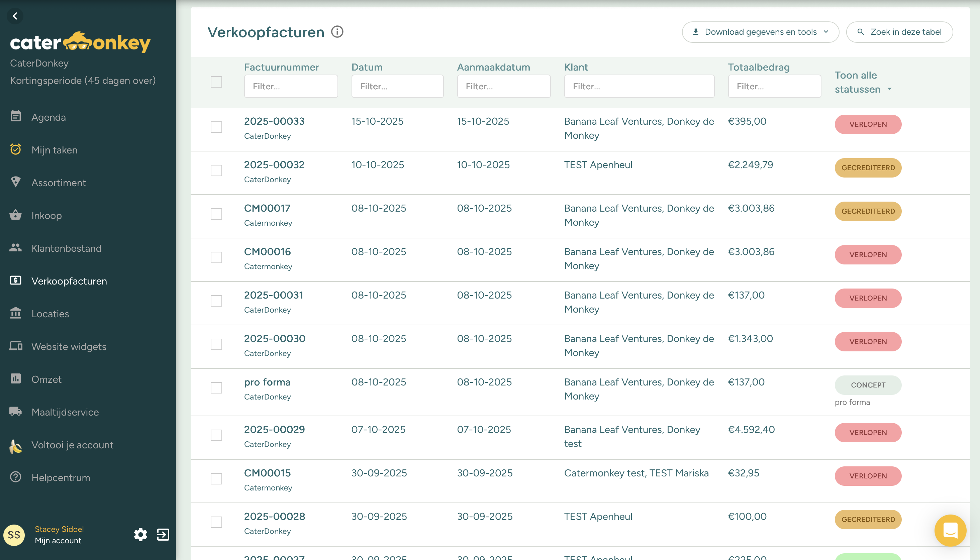Click the logout icon next to settings
980x560 pixels.
point(163,535)
